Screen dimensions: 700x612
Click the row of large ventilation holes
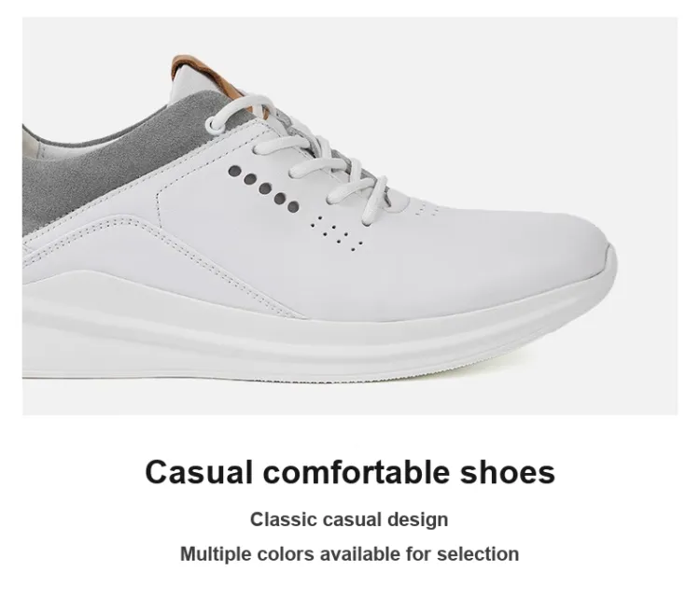coord(264,188)
